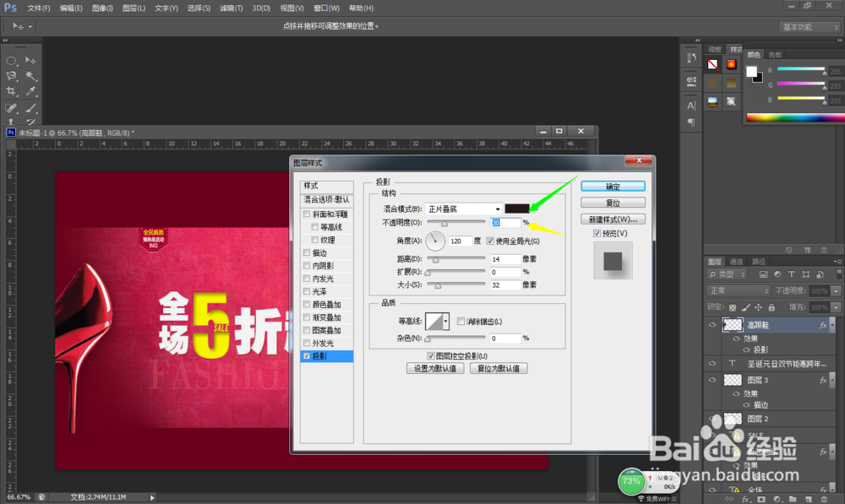Click the 确定 button
The height and width of the screenshot is (504, 845).
[613, 187]
